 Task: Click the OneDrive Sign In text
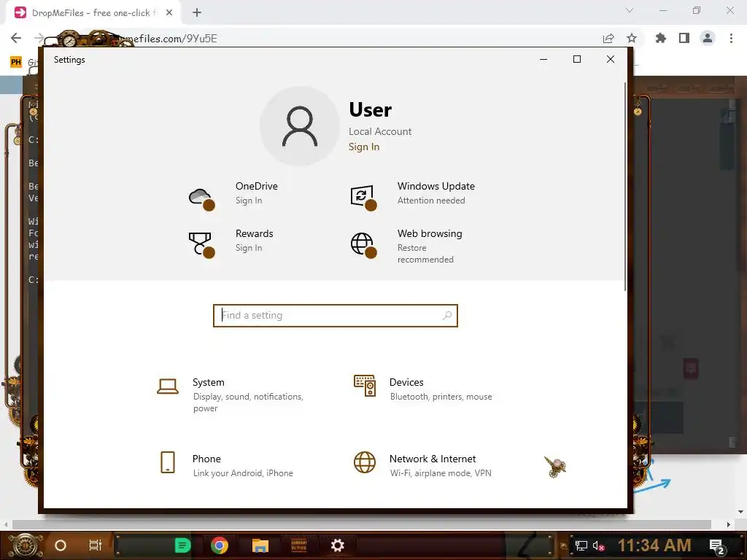pyautogui.click(x=249, y=201)
